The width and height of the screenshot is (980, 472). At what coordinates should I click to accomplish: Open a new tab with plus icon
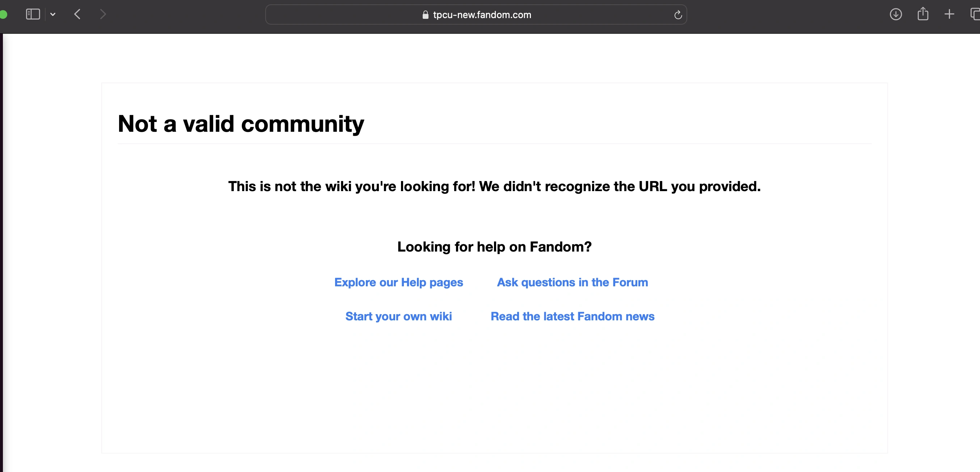point(949,14)
